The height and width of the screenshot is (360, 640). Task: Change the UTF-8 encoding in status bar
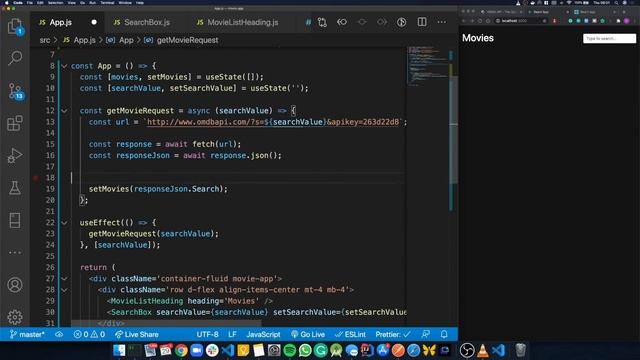coord(207,334)
